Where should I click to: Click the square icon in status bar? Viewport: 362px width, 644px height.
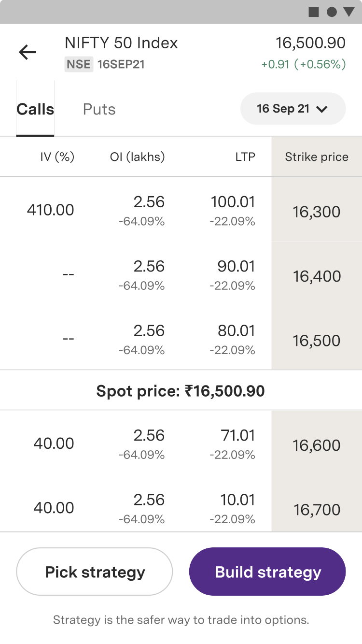click(x=314, y=12)
